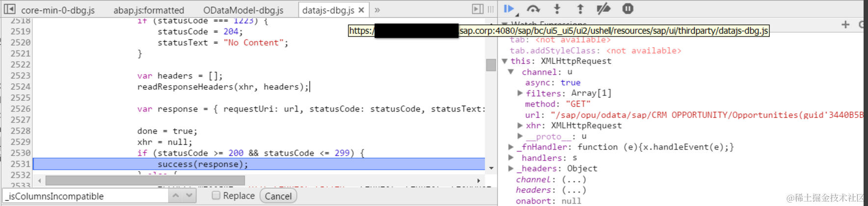Click the 'readResponseHeaders(xhr, headers);' line
The image size is (868, 206).
point(223,87)
